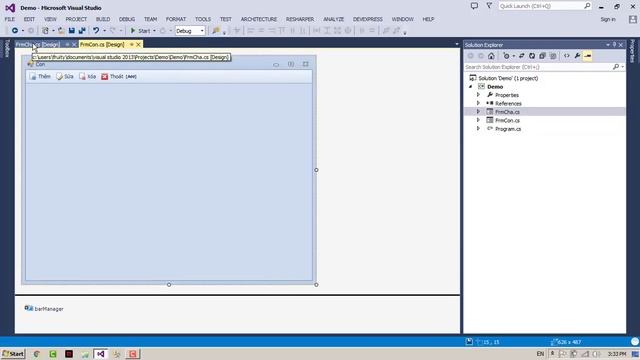Click Solution Explorer Refresh icon
This screenshot has height=360, width=640.
532,56
